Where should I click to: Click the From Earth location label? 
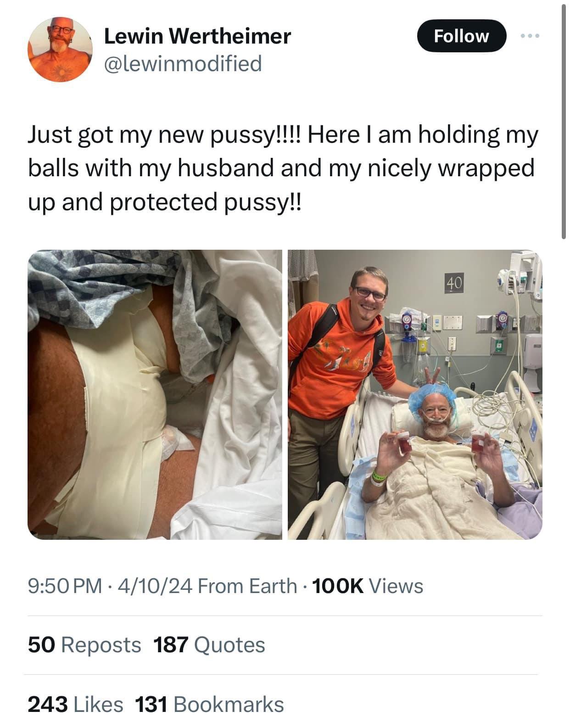(248, 586)
